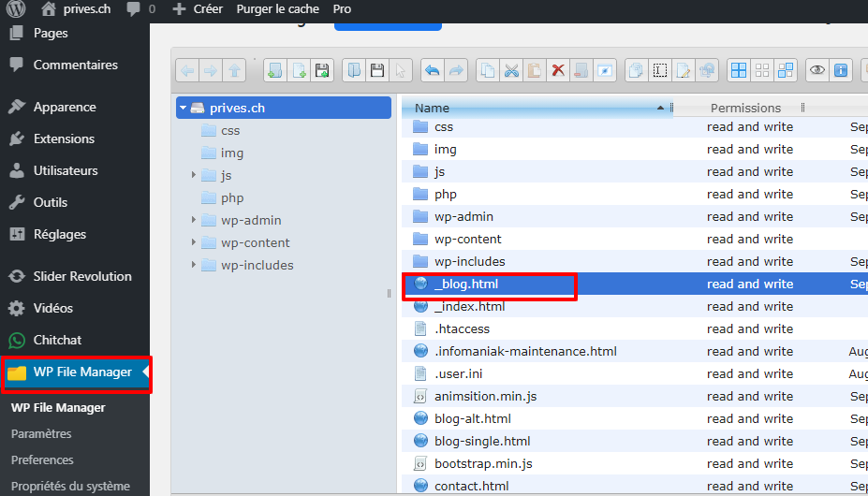The image size is (868, 496).
Task: Click the Forward arrow in file manager toolbar
Action: click(x=211, y=70)
